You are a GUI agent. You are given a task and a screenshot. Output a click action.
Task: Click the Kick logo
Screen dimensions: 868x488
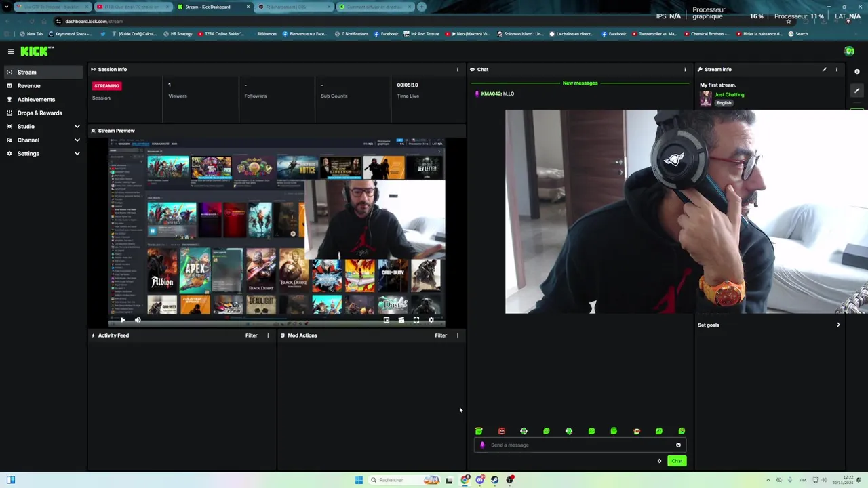pyautogui.click(x=37, y=51)
